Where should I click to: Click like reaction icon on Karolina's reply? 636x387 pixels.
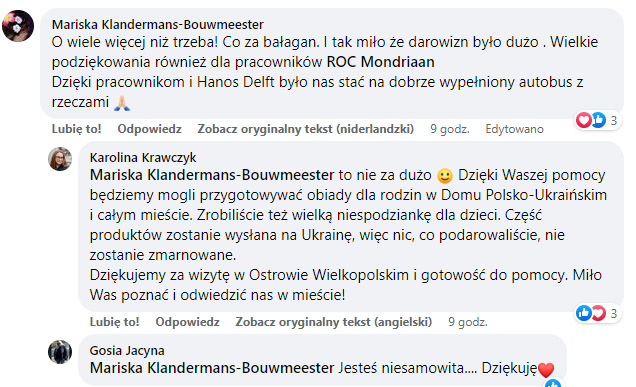coord(584,313)
